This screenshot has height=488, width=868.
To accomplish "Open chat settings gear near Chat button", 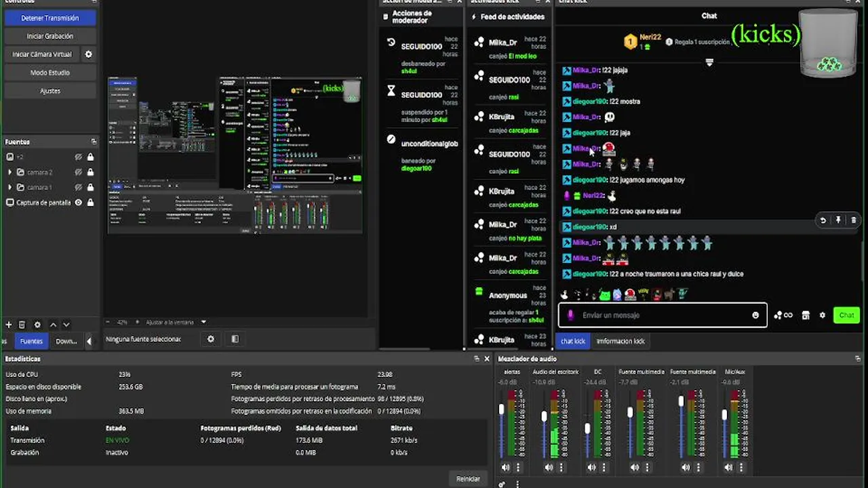I will click(x=823, y=315).
